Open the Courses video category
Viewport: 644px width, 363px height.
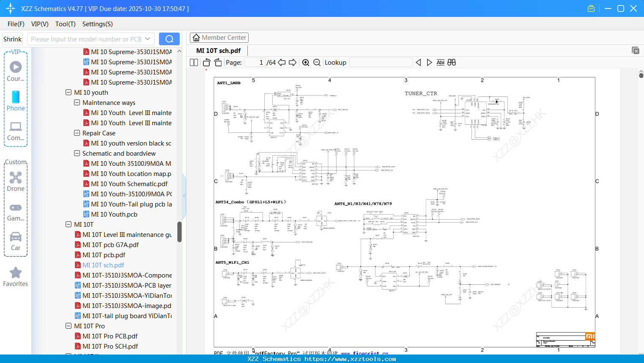(16, 71)
